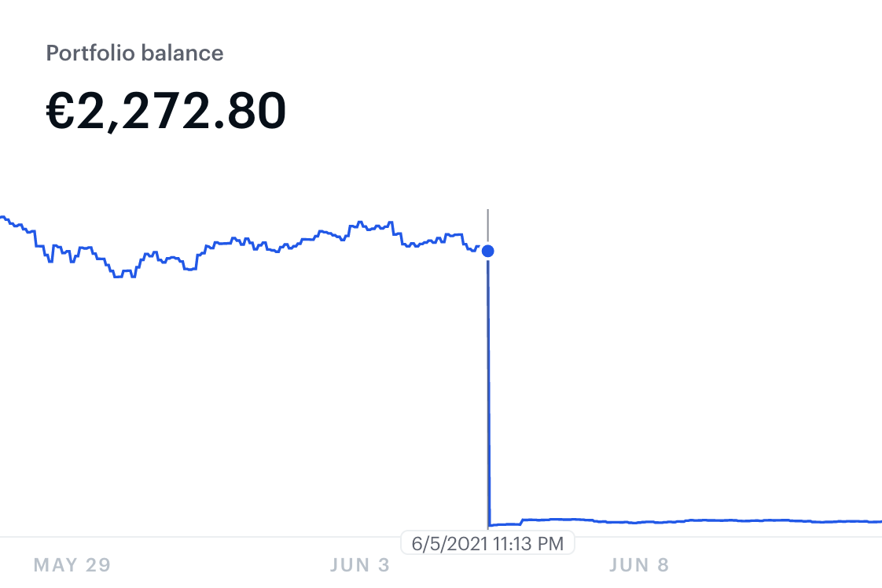
Task: Click the time 11:13 PM in the tooltip
Action: pyautogui.click(x=527, y=543)
